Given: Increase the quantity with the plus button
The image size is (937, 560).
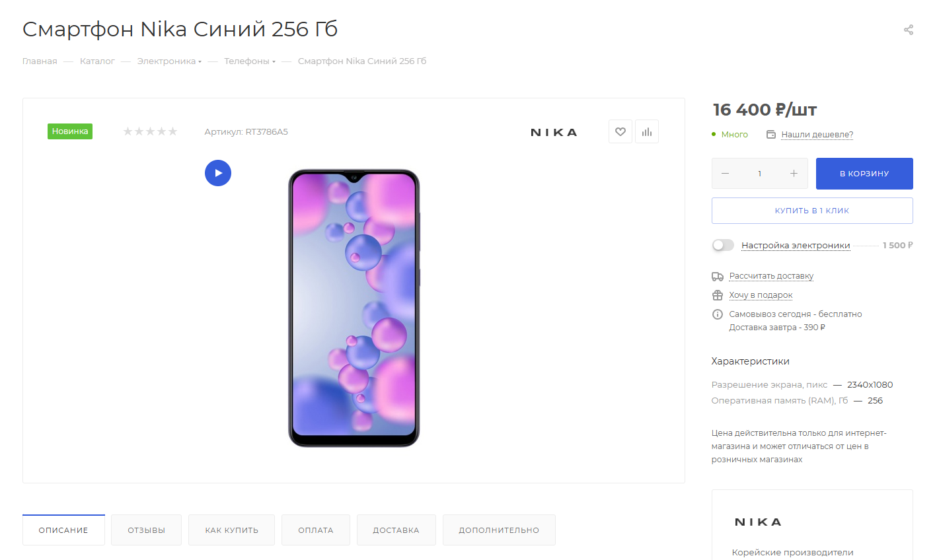Looking at the screenshot, I should coord(794,173).
